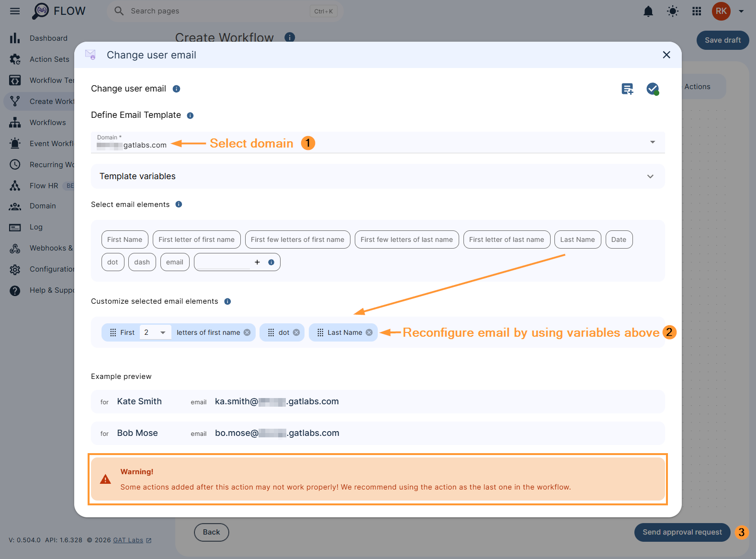Open Workflow Templates sidebar item
This screenshot has width=756, height=559.
(41, 80)
